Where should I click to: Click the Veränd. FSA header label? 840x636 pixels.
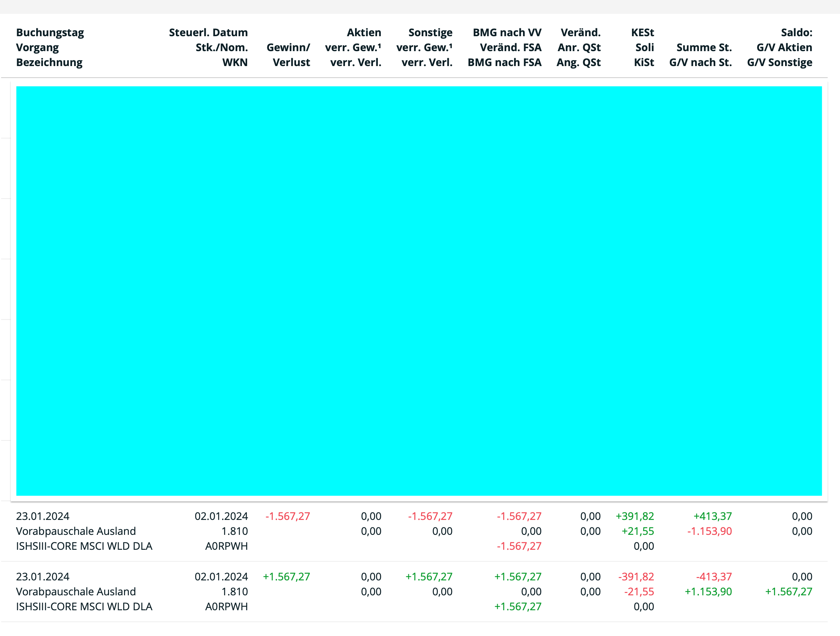click(510, 47)
